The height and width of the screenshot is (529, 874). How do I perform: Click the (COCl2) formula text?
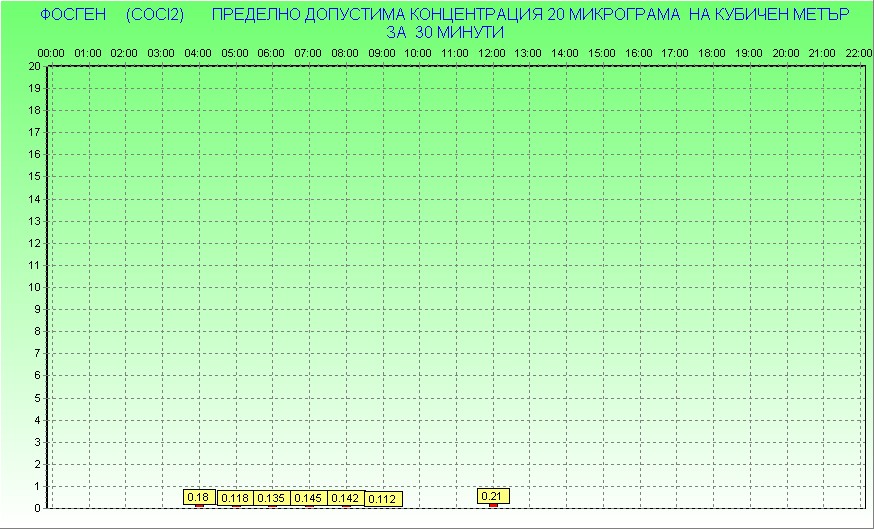tap(155, 14)
